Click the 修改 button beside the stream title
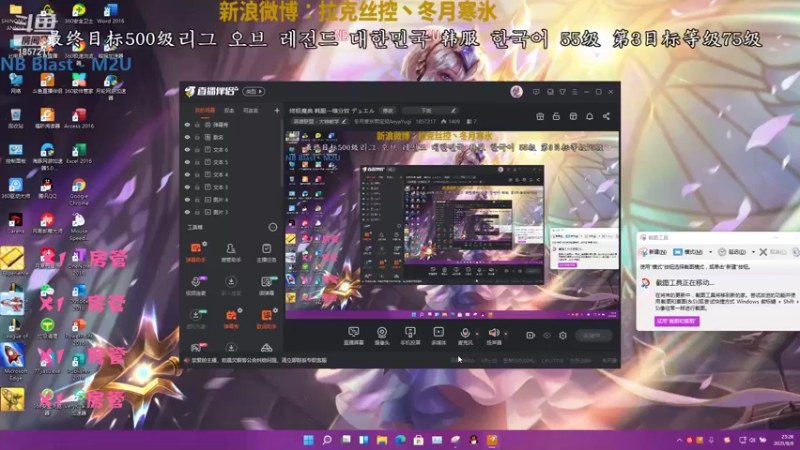The height and width of the screenshot is (450, 800). pos(388,110)
